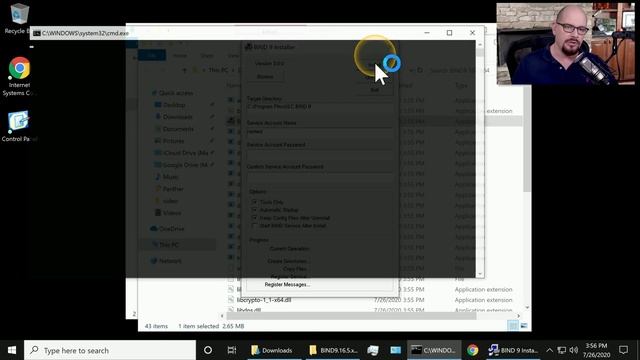The height and width of the screenshot is (360, 640).
Task: Select Desktop in Explorer sidebar
Action: point(174,105)
